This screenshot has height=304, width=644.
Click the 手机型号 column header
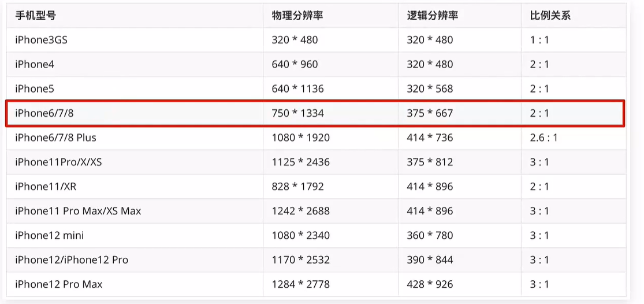coord(35,16)
